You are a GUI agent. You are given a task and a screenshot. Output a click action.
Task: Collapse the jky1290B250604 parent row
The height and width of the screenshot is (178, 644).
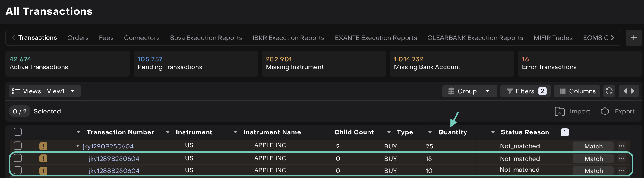pyautogui.click(x=78, y=146)
